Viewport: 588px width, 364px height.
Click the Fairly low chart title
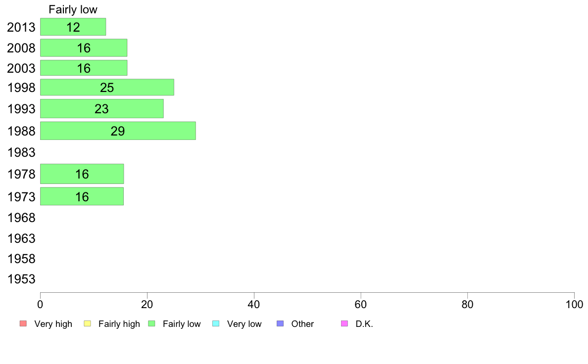[x=73, y=9]
